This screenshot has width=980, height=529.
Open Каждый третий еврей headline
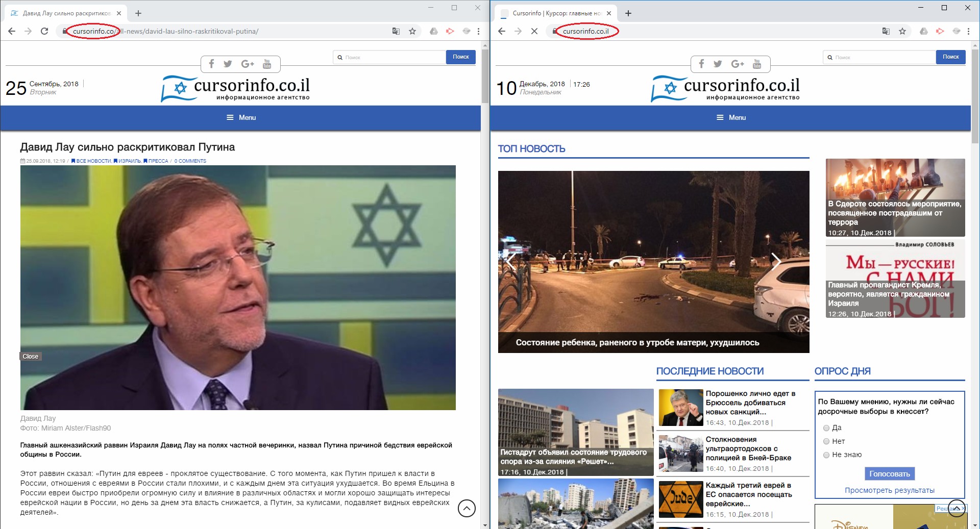coord(749,494)
